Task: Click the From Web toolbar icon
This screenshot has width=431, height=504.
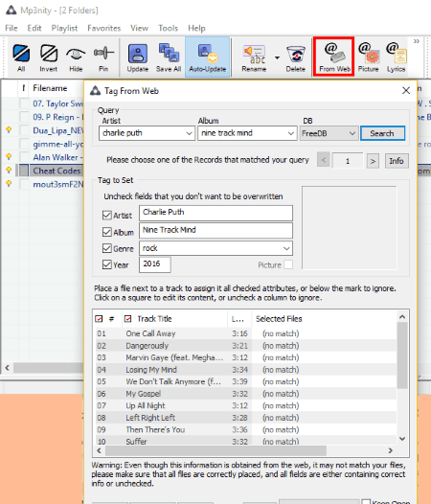Action: [x=334, y=57]
